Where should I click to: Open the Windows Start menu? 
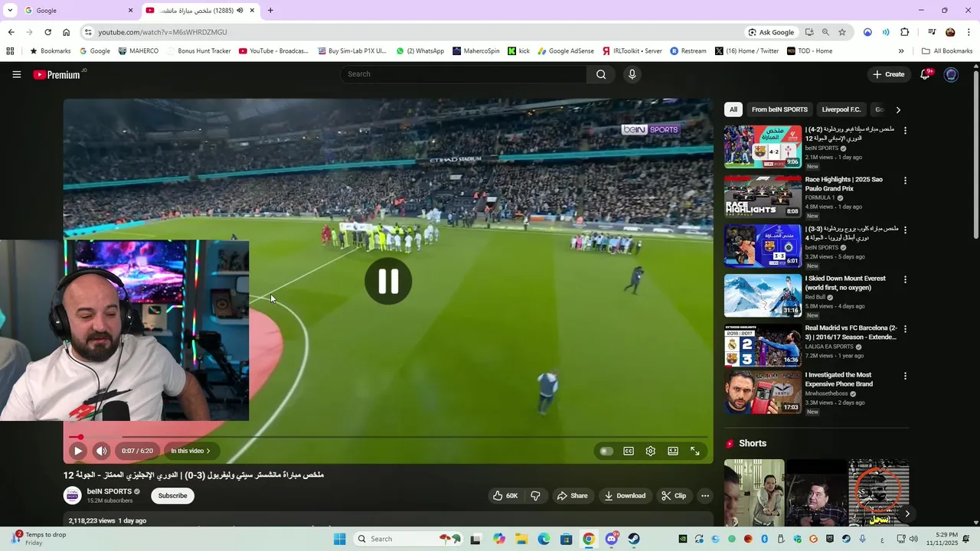pos(340,539)
